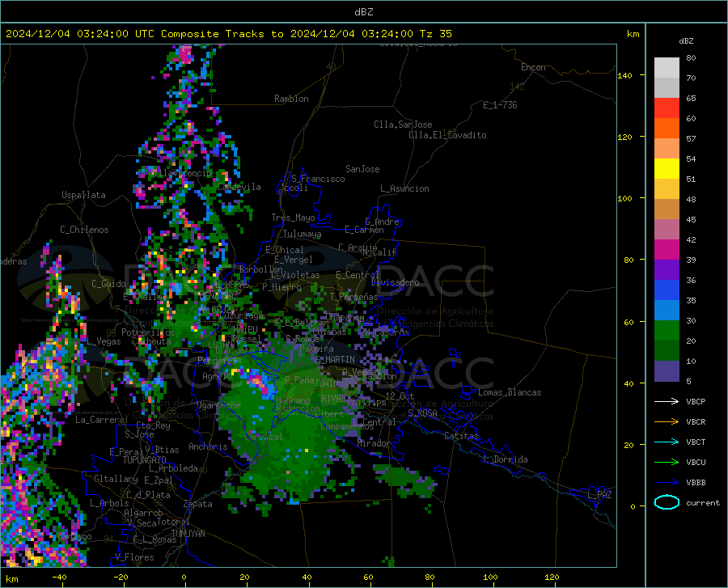Click the Capdevila map label
Viewport: 728px width, 588px height.
(239, 187)
